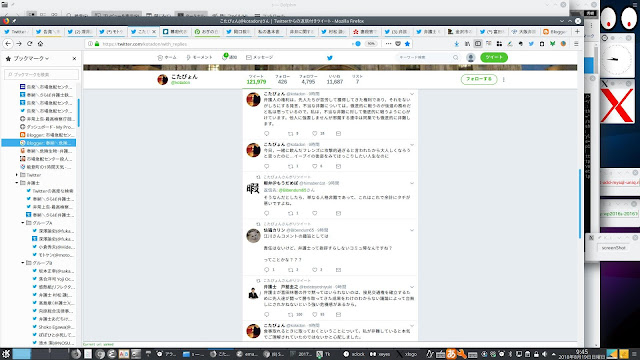The width and height of the screenshot is (640, 360).
Task: Open ツイート count 121,979 tab
Action: [256, 80]
